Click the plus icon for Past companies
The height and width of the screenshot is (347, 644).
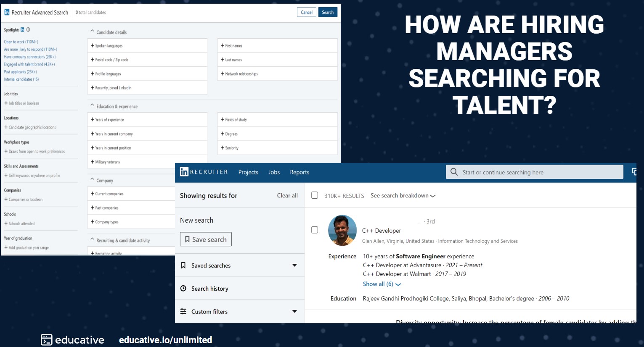[x=93, y=208]
